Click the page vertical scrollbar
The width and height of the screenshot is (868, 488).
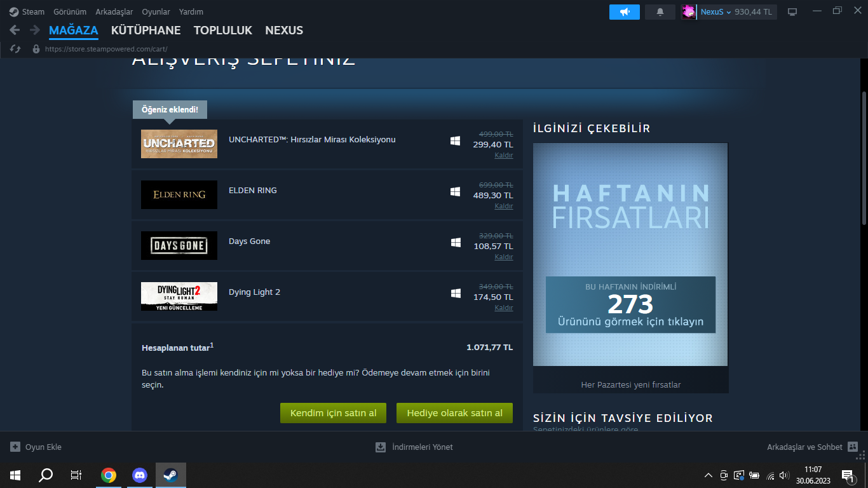coord(864,158)
